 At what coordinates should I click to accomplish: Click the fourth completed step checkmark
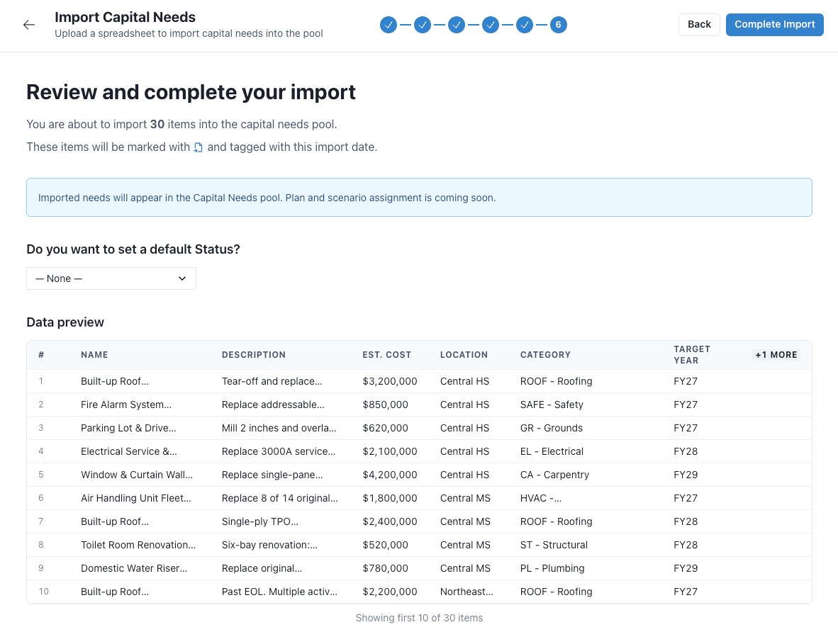point(491,25)
